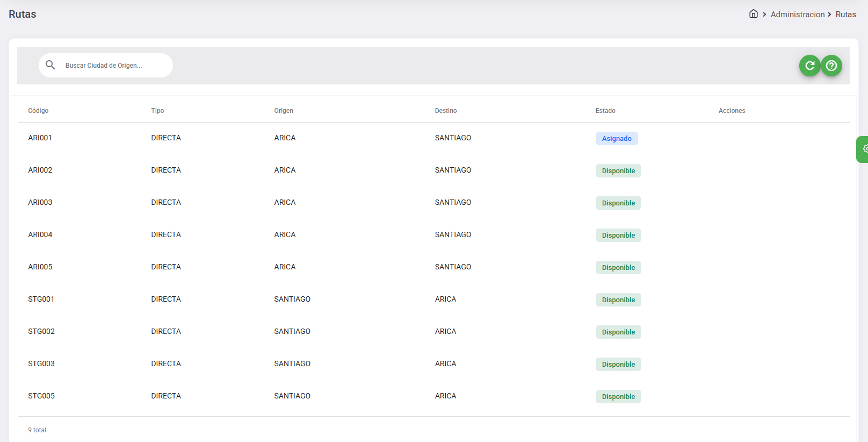Sort by the Código column header

(x=38, y=111)
